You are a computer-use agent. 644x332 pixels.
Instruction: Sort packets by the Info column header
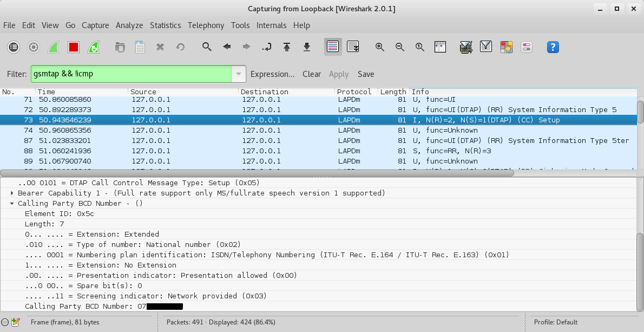523,92
